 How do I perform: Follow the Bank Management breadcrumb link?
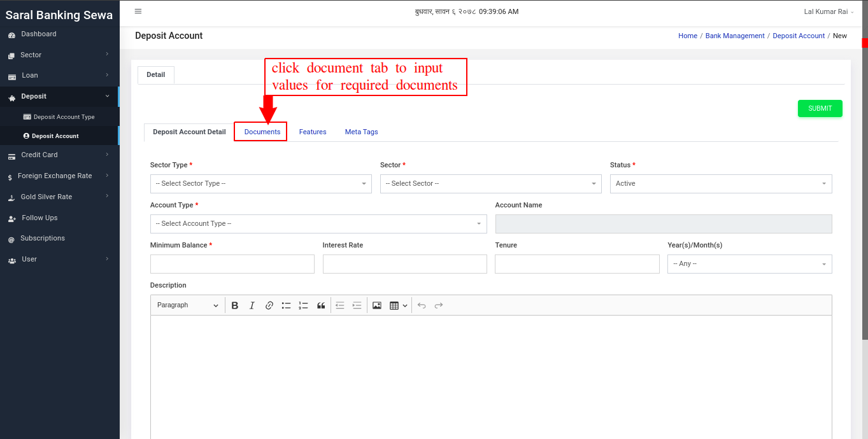pyautogui.click(x=735, y=36)
